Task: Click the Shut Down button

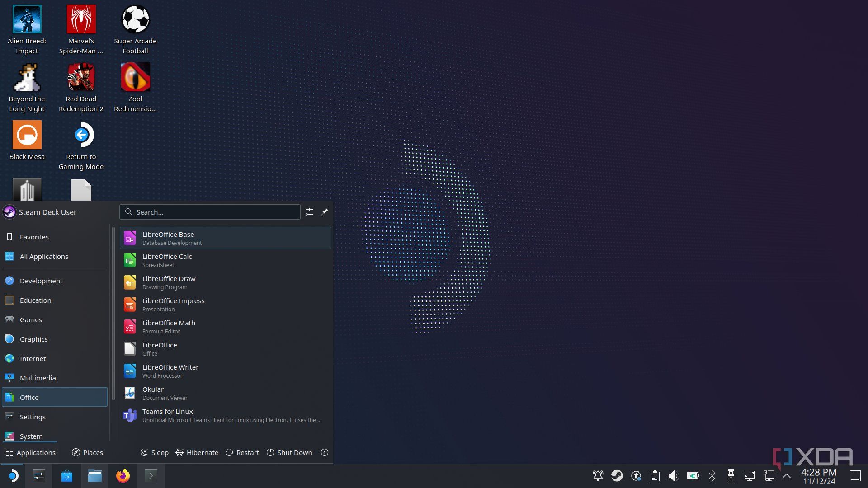Action: pos(289,452)
